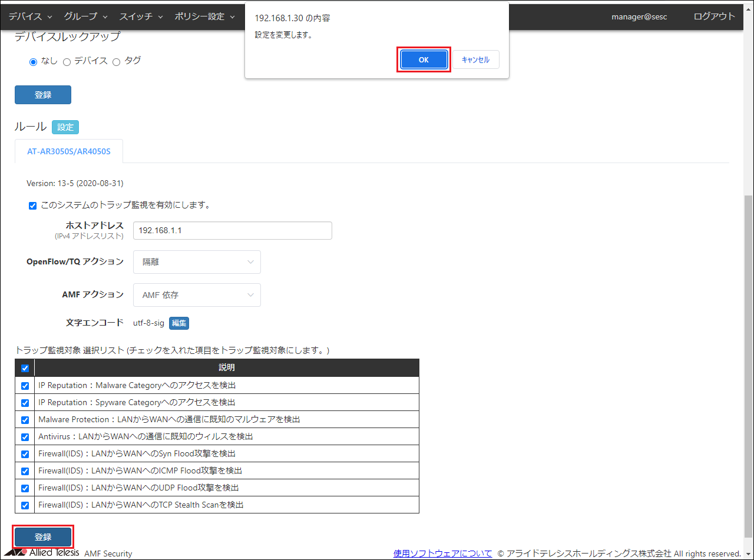This screenshot has height=560, width=754.
Task: Open the OpenFlow/TQ アクション dropdown
Action: (x=197, y=262)
